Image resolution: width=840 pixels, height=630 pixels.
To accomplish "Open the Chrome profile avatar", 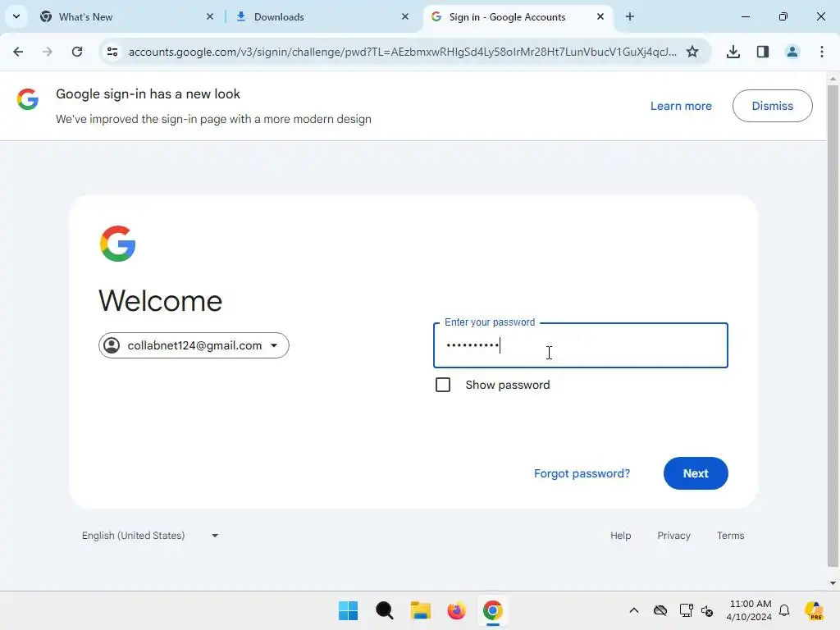I will coord(792,52).
